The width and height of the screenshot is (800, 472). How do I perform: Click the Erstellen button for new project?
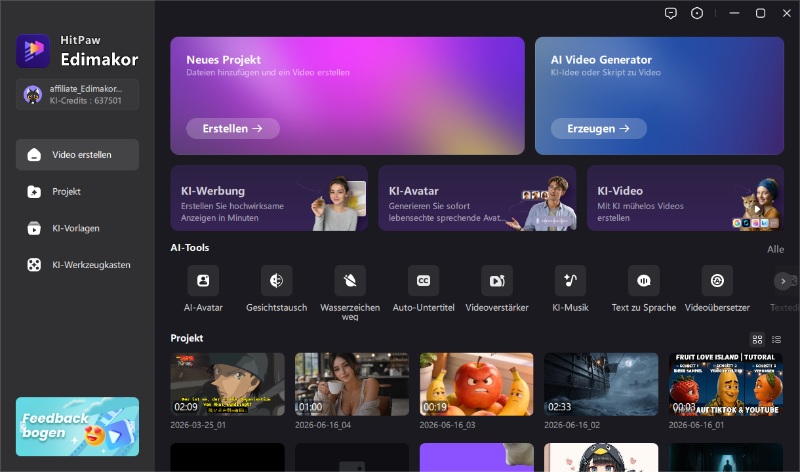click(233, 129)
